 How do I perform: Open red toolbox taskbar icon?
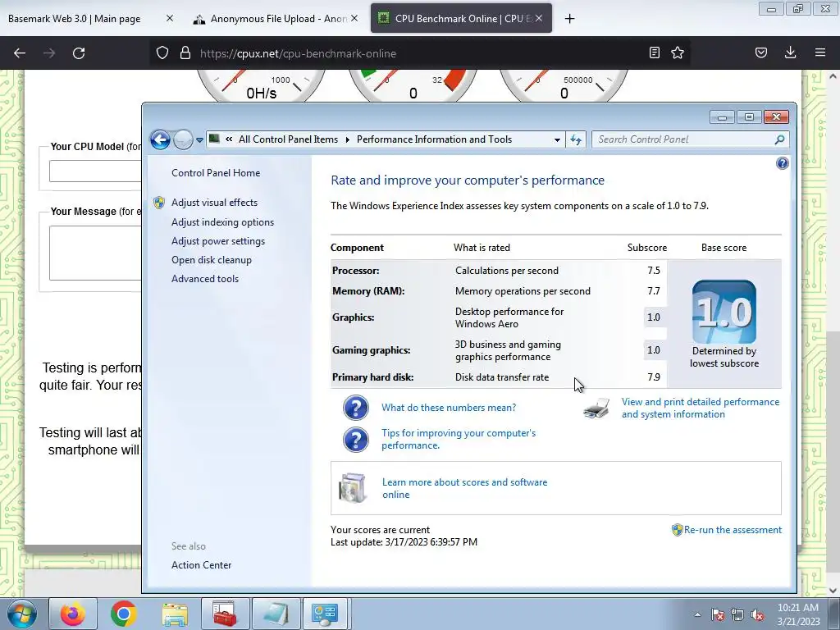225,614
